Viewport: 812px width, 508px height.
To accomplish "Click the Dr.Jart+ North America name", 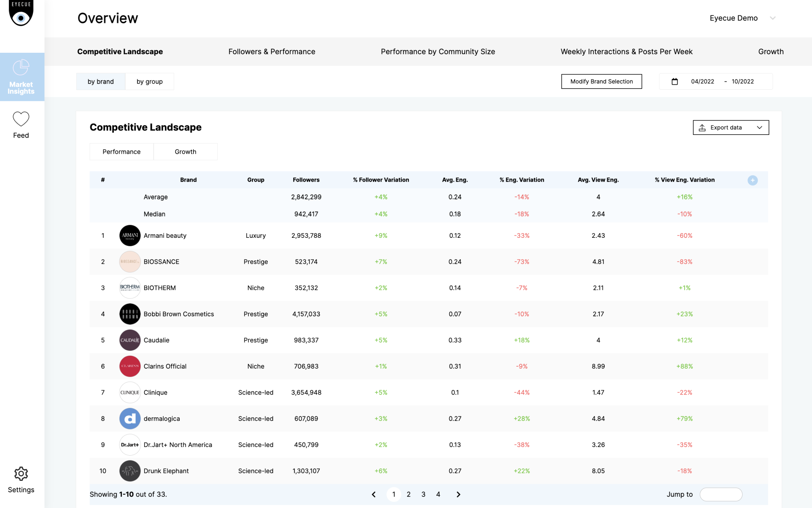I will 178,445.
